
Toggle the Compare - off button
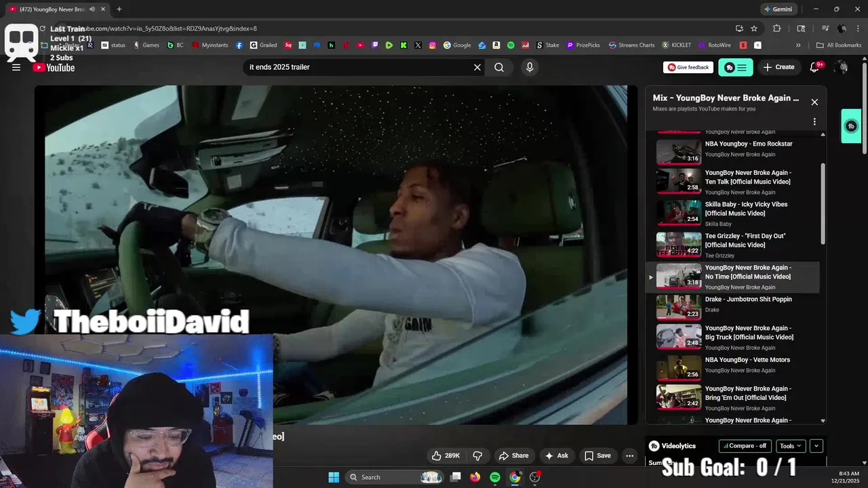pos(745,446)
